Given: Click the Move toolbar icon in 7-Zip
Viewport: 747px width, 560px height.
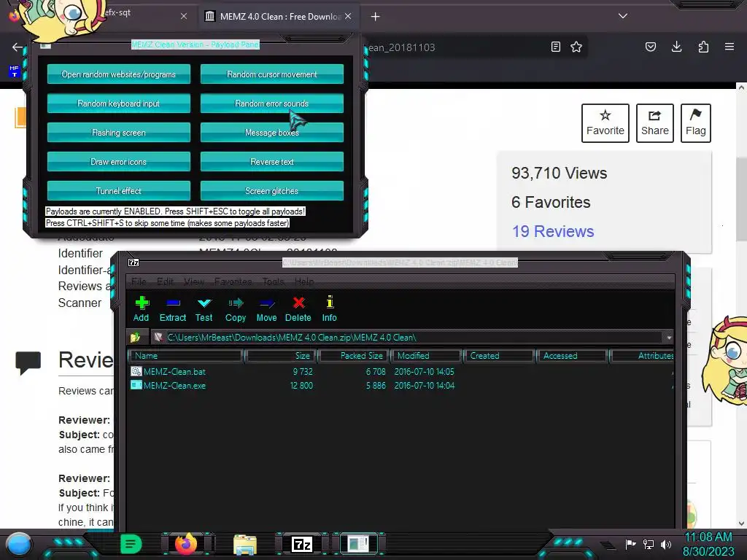Looking at the screenshot, I should (266, 309).
